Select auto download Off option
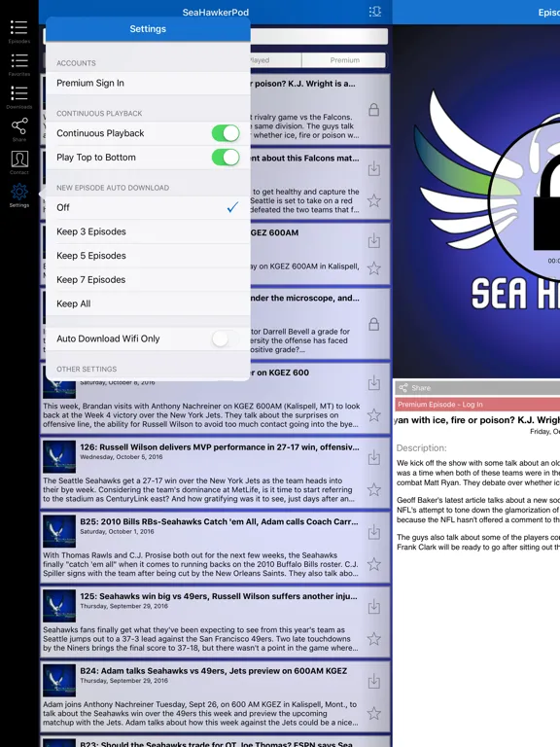Screen dimensions: 560x747 click(148, 207)
